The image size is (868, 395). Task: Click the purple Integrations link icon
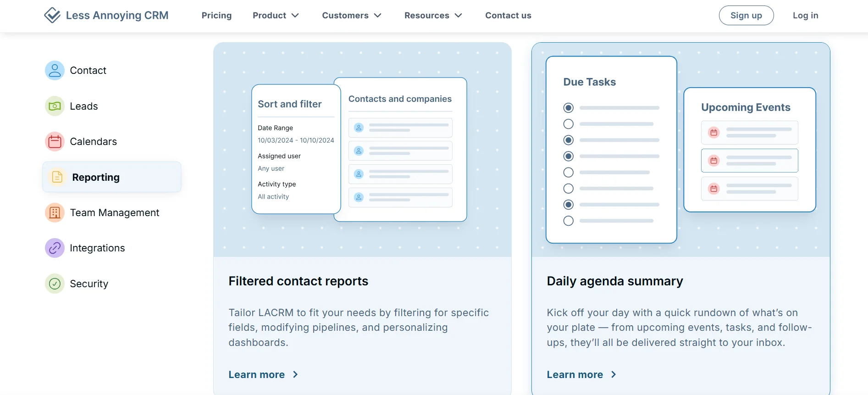point(55,248)
